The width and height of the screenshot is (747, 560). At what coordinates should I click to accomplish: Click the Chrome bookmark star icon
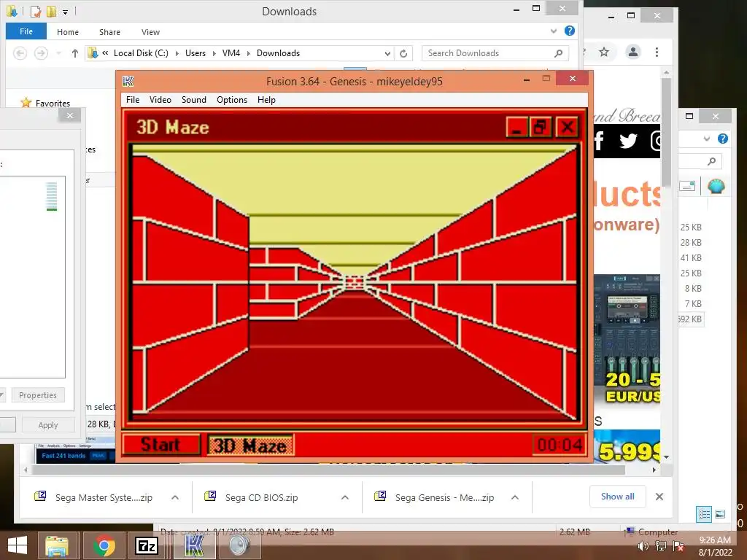pyautogui.click(x=604, y=52)
